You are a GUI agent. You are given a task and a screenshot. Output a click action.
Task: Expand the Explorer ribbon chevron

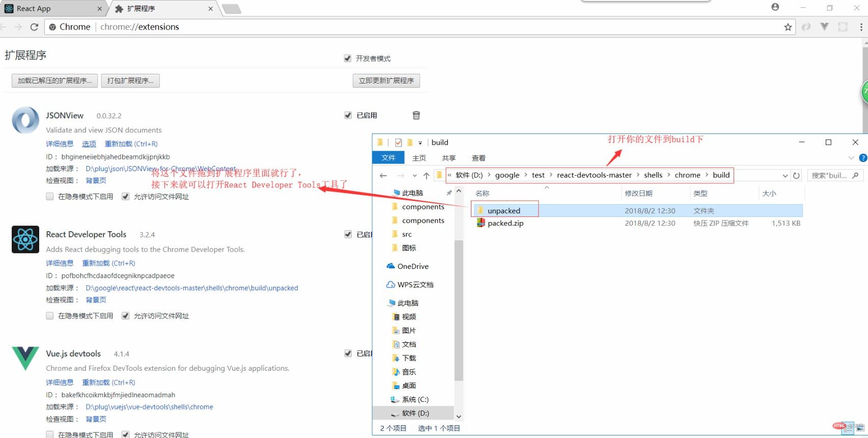(x=851, y=158)
